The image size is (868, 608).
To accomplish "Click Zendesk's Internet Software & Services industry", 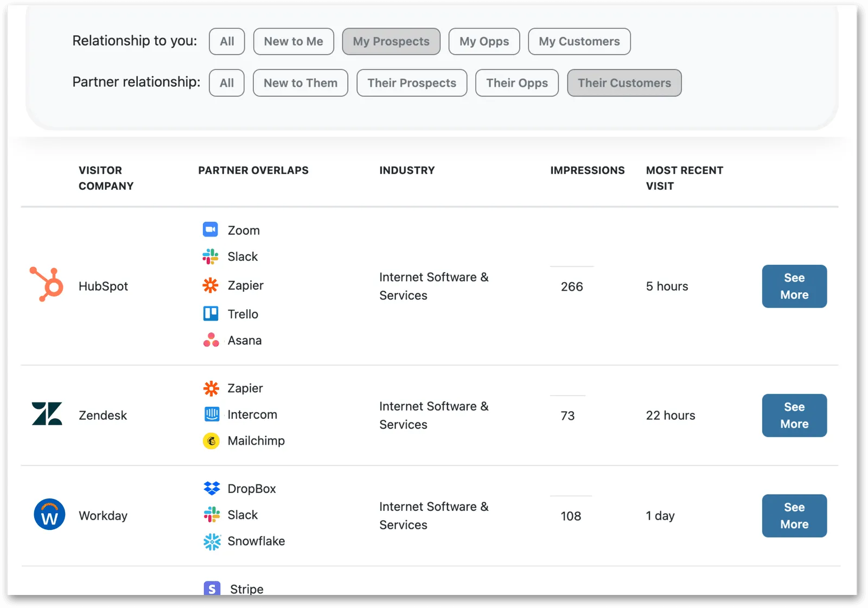I will pos(434,415).
